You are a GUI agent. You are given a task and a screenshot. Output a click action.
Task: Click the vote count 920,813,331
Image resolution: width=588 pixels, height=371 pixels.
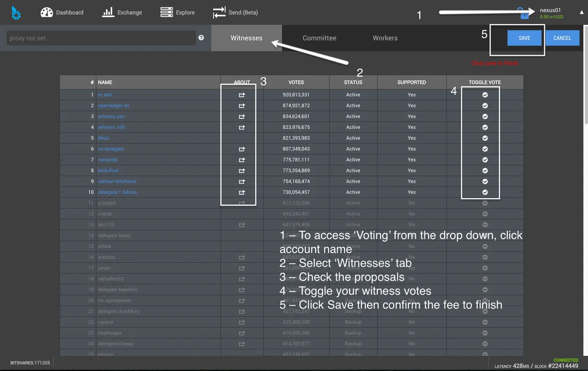click(x=296, y=95)
